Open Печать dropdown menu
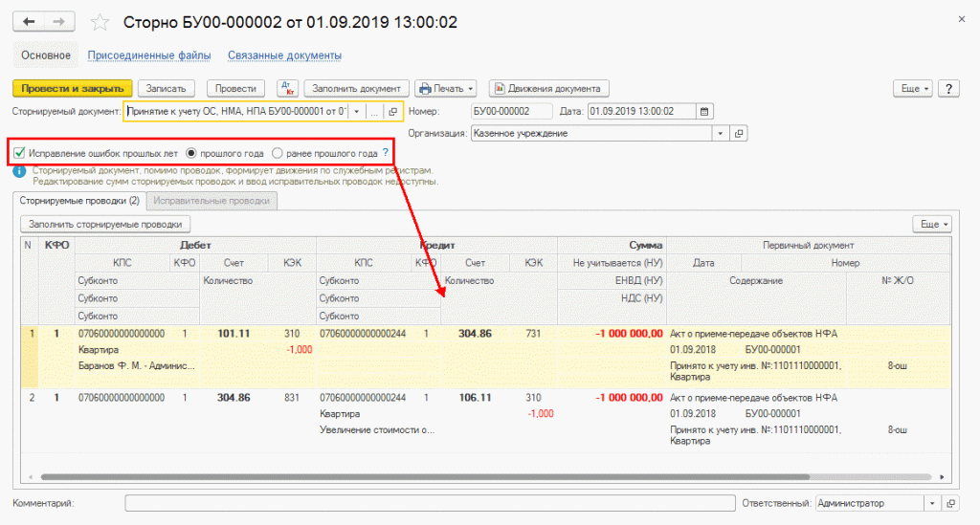The height and width of the screenshot is (525, 980). (x=446, y=89)
